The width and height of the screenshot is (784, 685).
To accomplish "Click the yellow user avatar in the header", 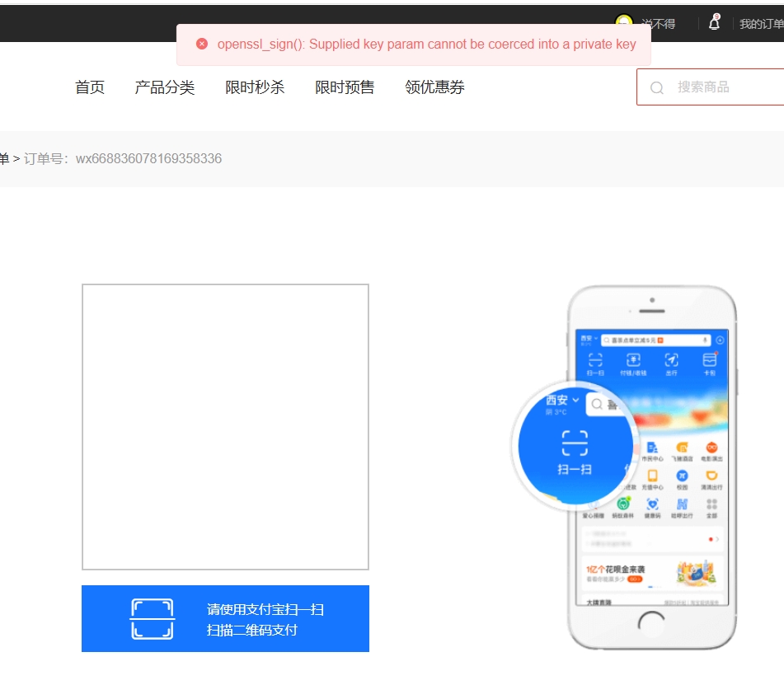I will click(623, 20).
